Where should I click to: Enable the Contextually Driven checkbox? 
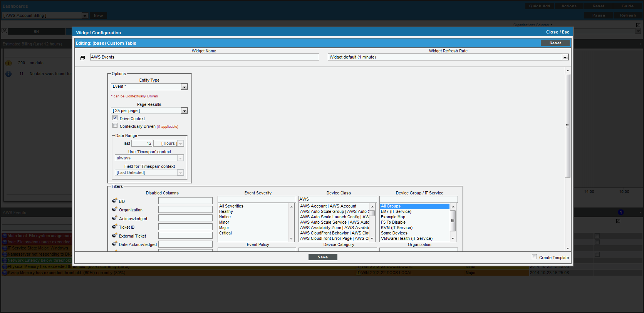[115, 126]
